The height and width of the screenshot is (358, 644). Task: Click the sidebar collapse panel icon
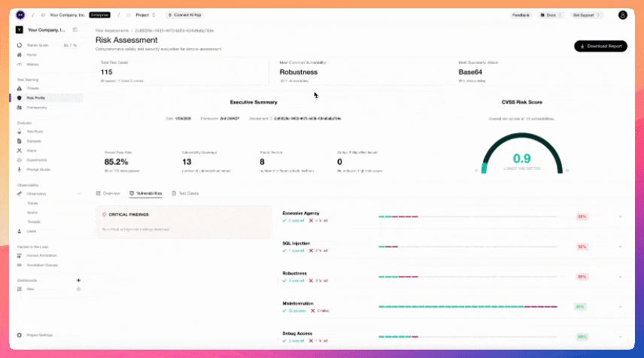tap(74, 29)
